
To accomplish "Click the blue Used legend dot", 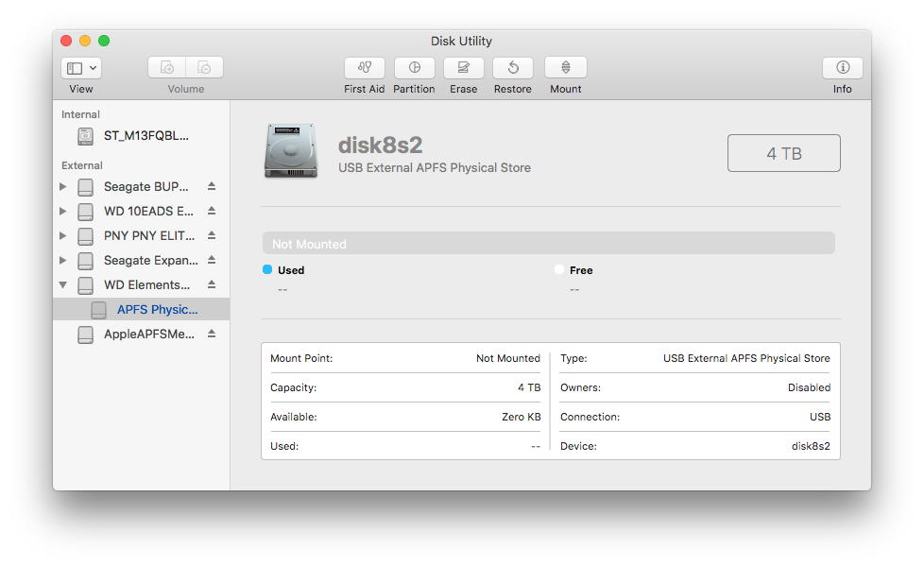I will (267, 269).
